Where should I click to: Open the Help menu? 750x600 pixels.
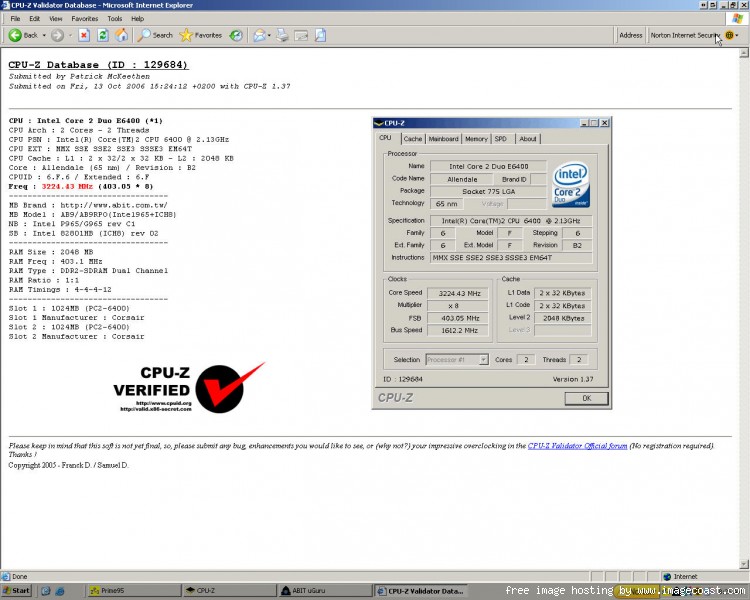coord(138,19)
